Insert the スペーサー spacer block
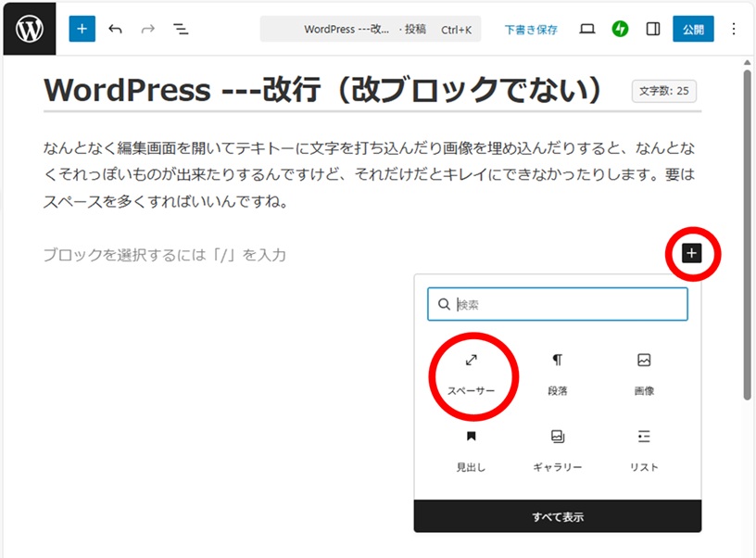Image resolution: width=756 pixels, height=558 pixels. coord(471,374)
